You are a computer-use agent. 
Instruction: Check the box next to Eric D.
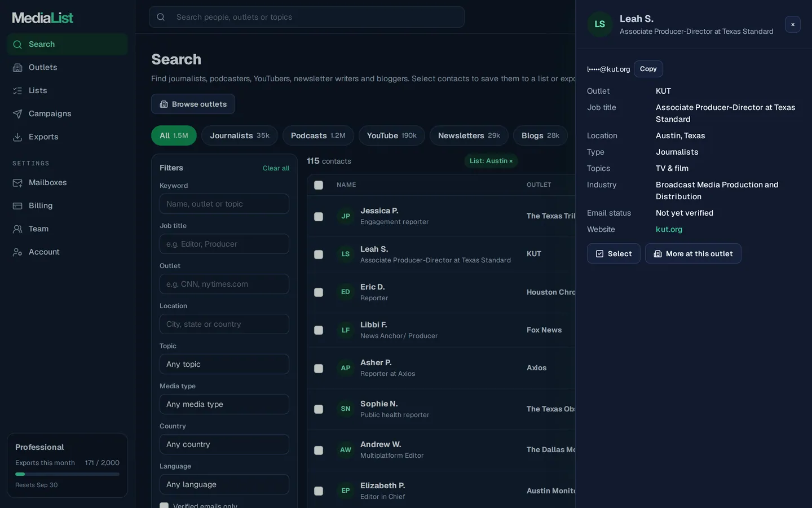[x=319, y=292]
